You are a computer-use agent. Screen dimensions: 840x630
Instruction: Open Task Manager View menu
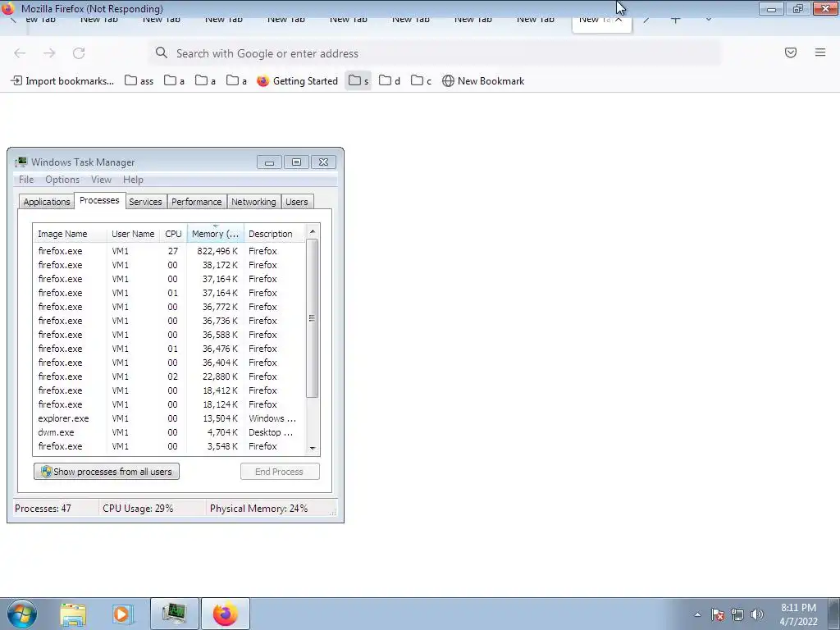coord(101,180)
